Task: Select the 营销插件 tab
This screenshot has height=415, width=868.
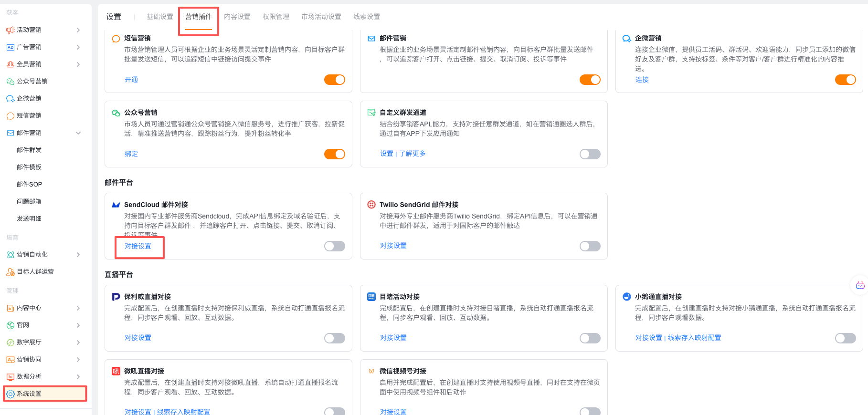Action: click(199, 17)
